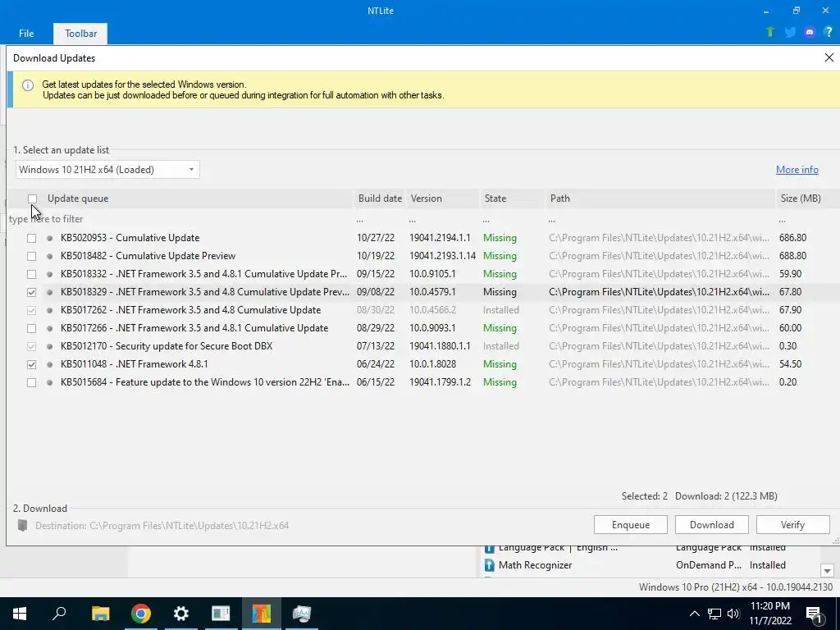Click the Language Pack component icon

click(489, 549)
